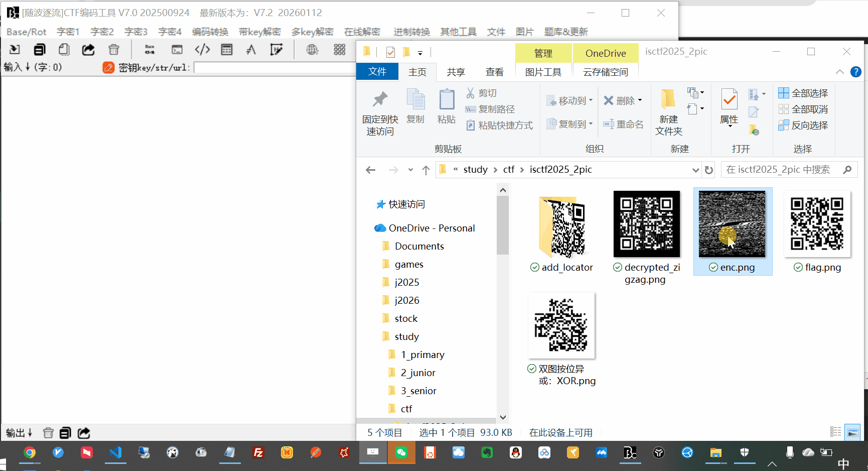Click the 密钥key/str/url input field

274,67
